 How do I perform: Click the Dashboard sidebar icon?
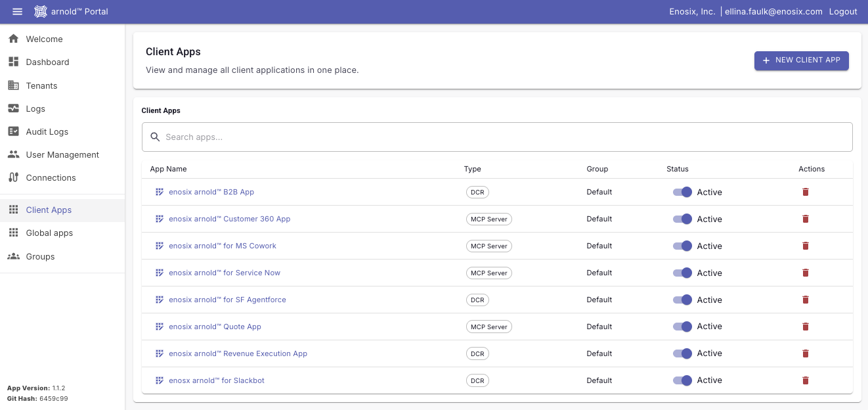coord(13,62)
